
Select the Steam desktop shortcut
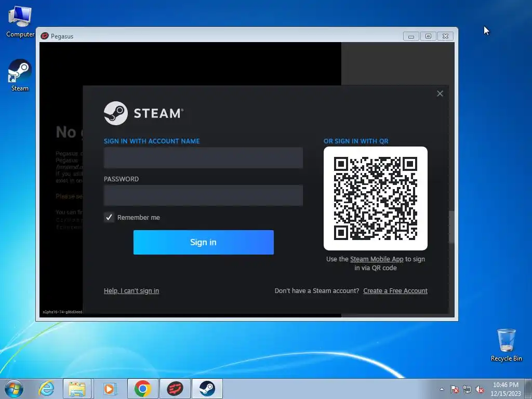coord(20,75)
